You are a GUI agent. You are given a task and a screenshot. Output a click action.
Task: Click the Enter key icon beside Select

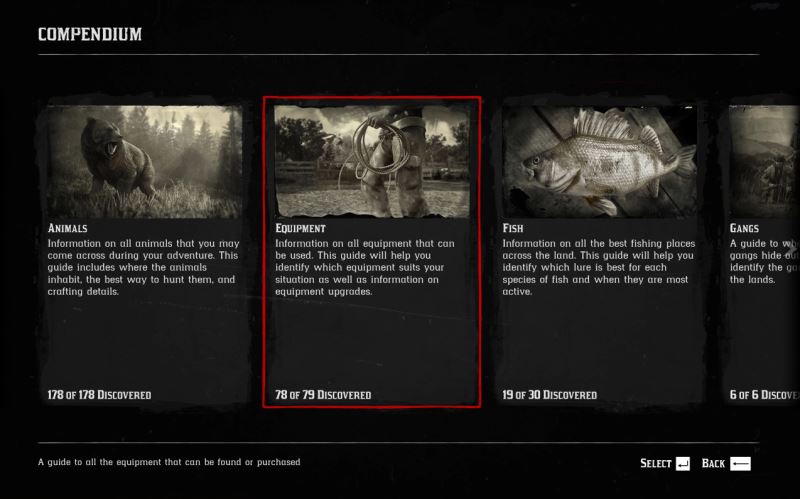(x=683, y=463)
